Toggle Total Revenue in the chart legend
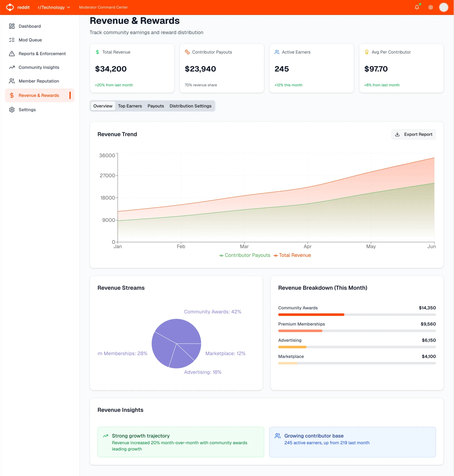Image resolution: width=454 pixels, height=476 pixels. click(x=292, y=255)
